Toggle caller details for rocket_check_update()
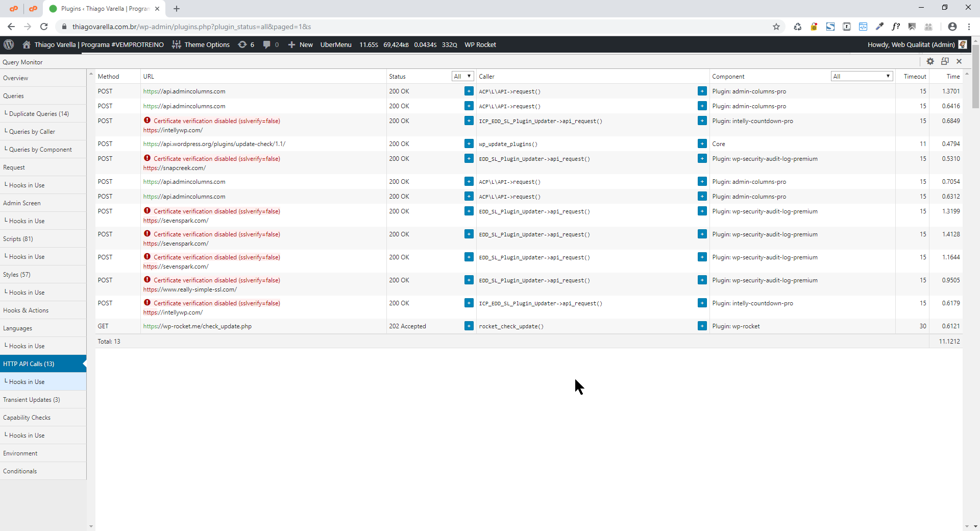This screenshot has width=980, height=531. click(702, 326)
